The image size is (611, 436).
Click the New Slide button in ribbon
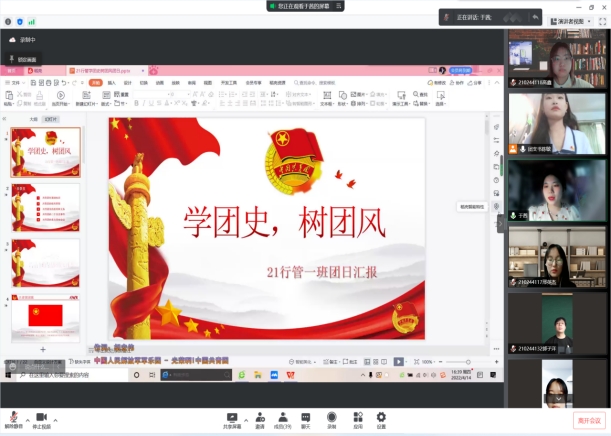tap(86, 99)
